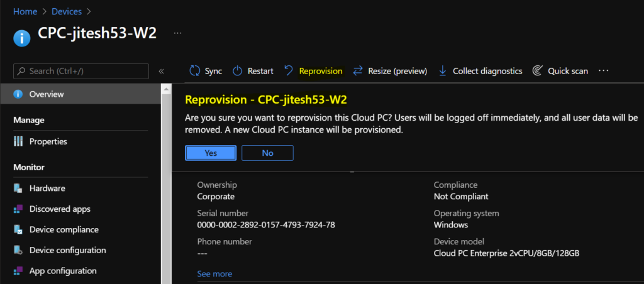Click the Device configuration icon
644x284 pixels.
pyautogui.click(x=18, y=250)
